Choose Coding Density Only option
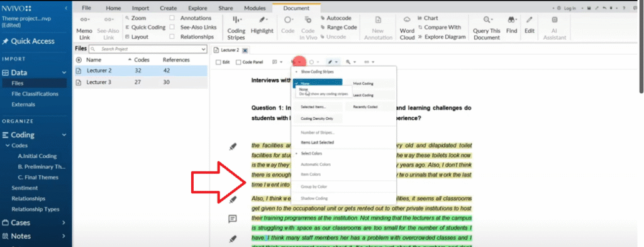This screenshot has height=247, width=644. click(317, 118)
